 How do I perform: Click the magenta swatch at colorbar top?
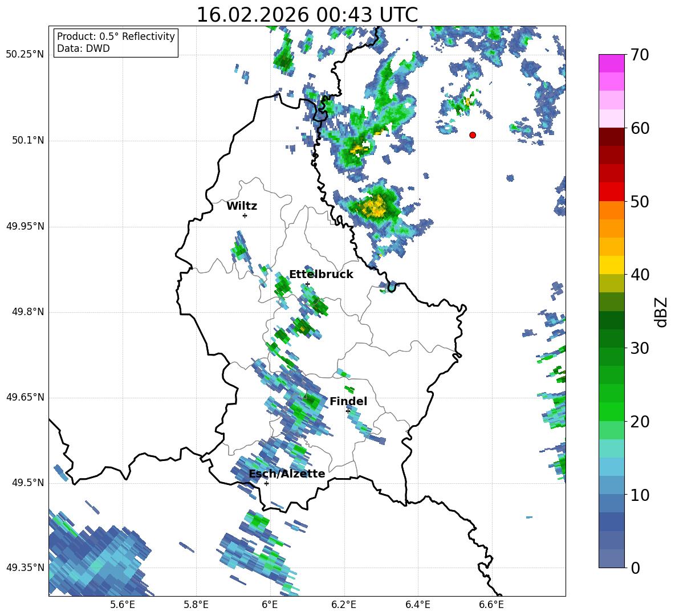(611, 63)
